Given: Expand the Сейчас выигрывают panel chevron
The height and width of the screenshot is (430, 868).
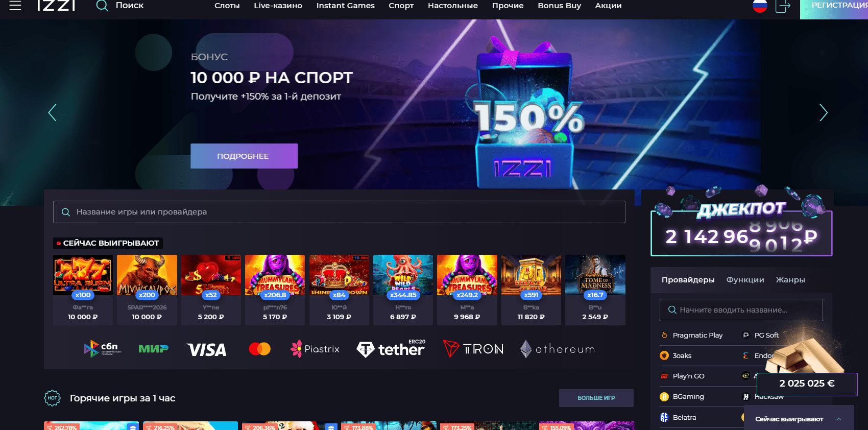Looking at the screenshot, I should pyautogui.click(x=838, y=419).
